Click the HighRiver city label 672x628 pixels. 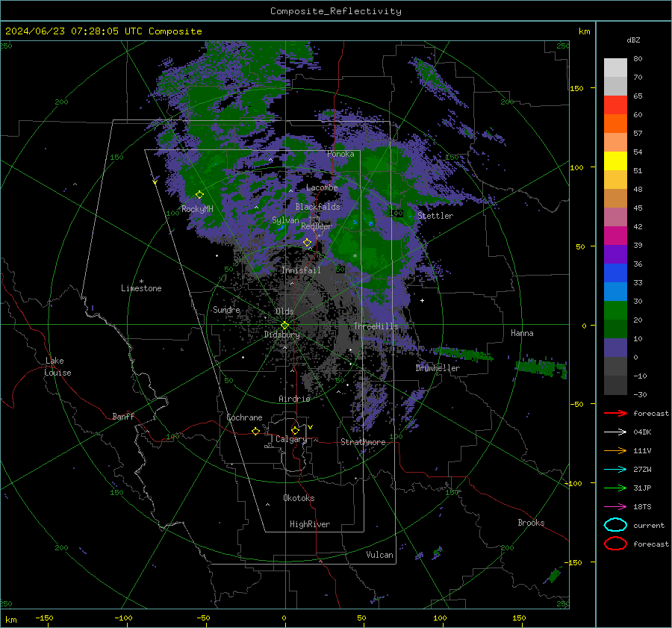click(x=310, y=524)
